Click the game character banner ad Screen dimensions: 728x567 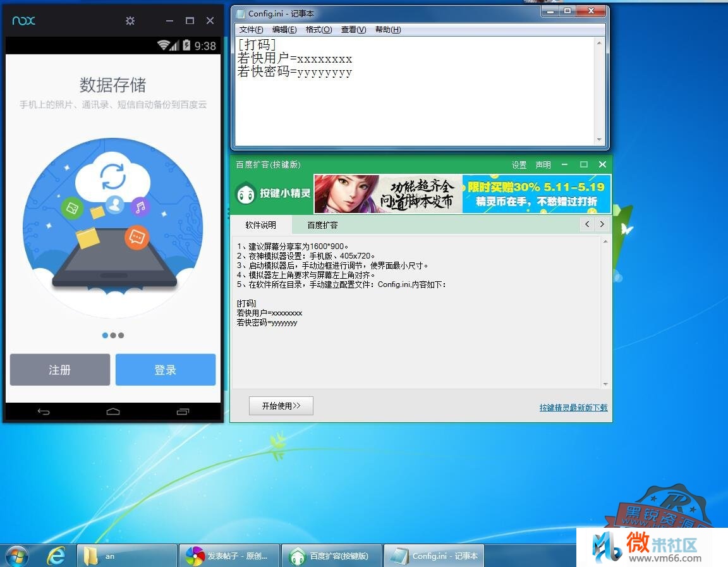tap(388, 194)
